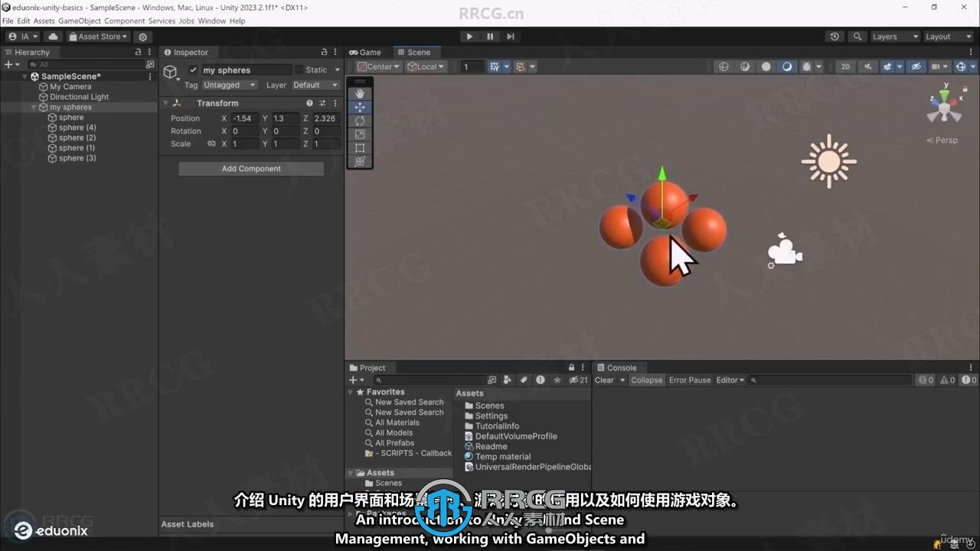Select the Rotate tool
Screen dimensions: 980x551
click(360, 121)
